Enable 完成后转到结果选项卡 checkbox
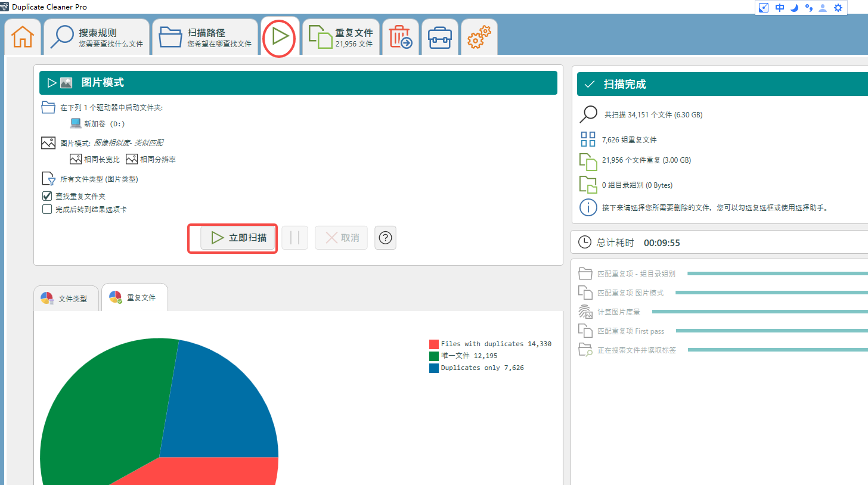Screen dimensions: 868x485 coord(47,209)
